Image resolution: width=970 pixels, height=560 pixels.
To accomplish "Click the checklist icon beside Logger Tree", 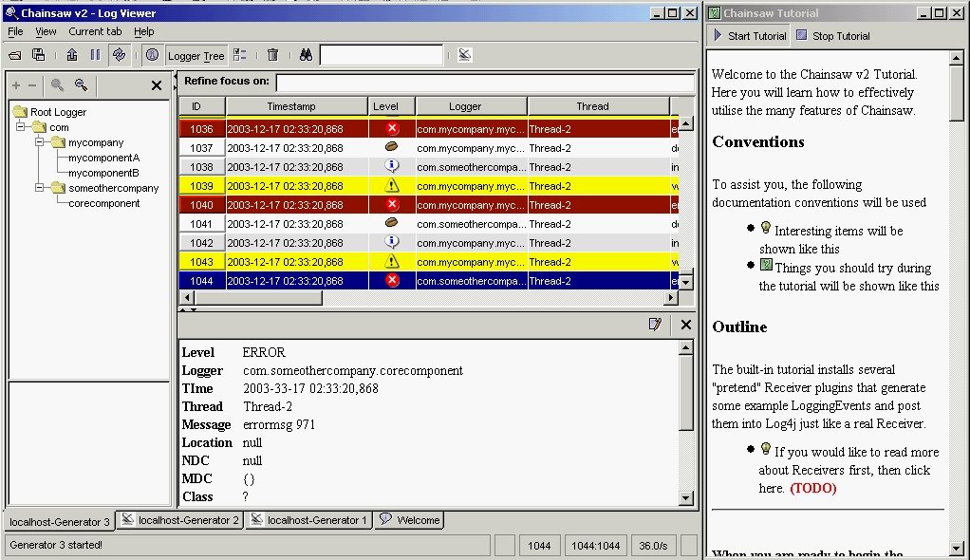I will click(240, 55).
